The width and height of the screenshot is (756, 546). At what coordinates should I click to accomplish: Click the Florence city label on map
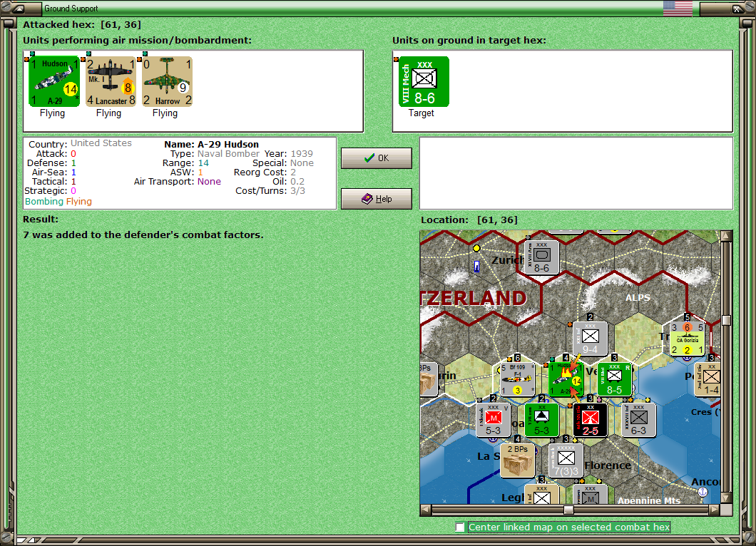pos(608,465)
